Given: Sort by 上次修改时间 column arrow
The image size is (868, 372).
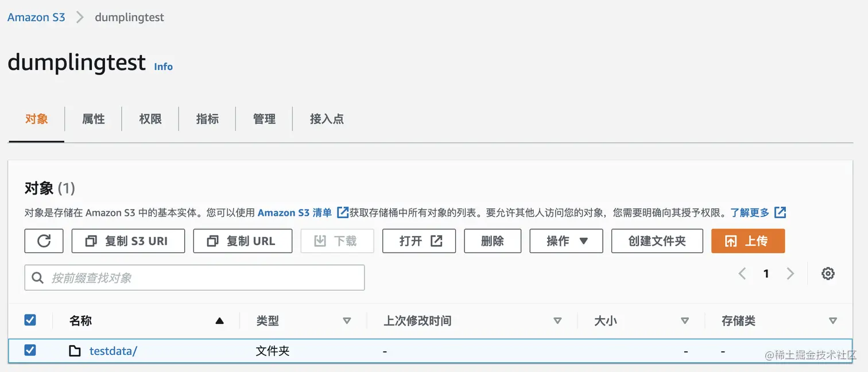Looking at the screenshot, I should (557, 321).
